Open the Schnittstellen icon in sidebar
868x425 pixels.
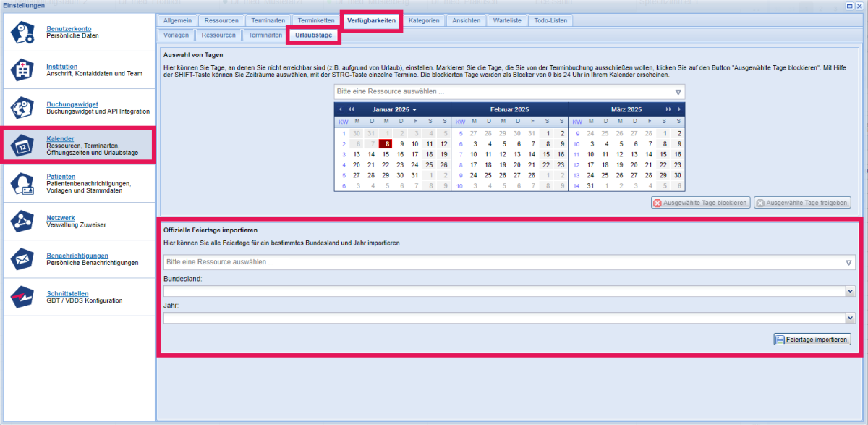pyautogui.click(x=22, y=297)
